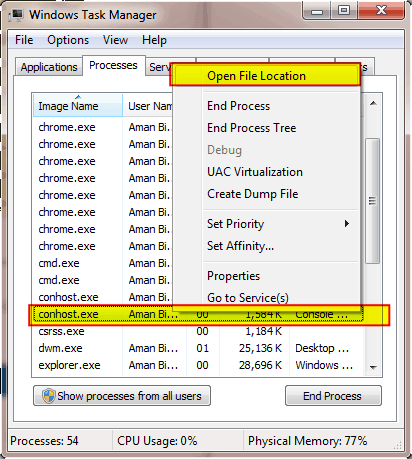Screen dimensions: 412x459
Task: Click the process list vertical scrollbar thumb
Action: tap(373, 201)
